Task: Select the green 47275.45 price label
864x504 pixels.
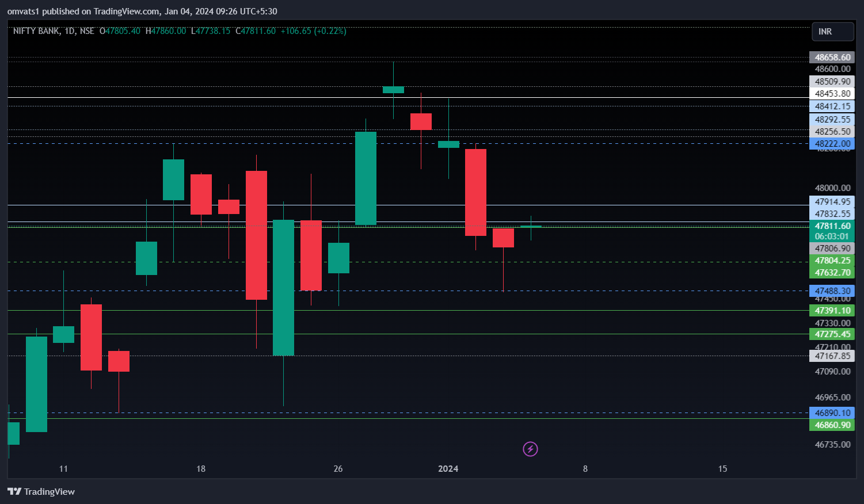Action: point(832,334)
